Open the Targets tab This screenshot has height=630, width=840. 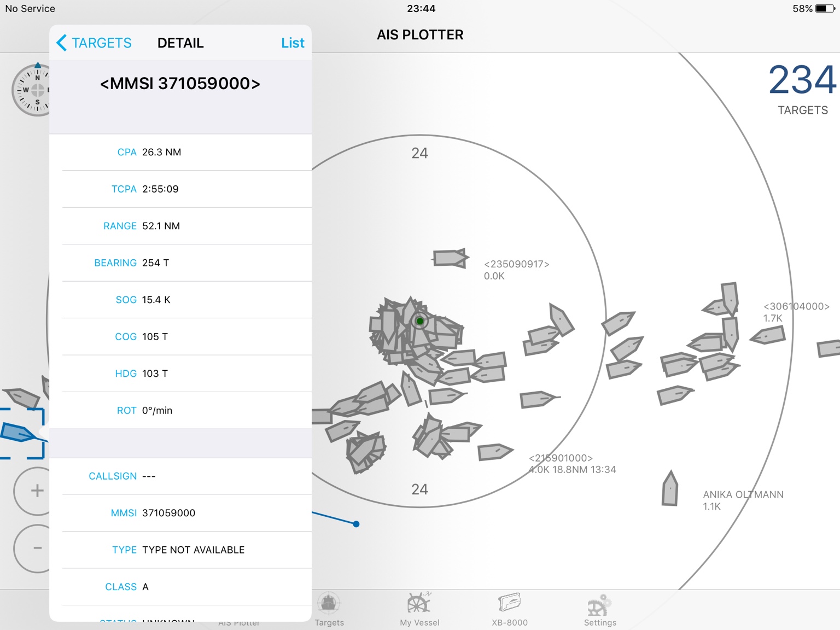coord(329,610)
